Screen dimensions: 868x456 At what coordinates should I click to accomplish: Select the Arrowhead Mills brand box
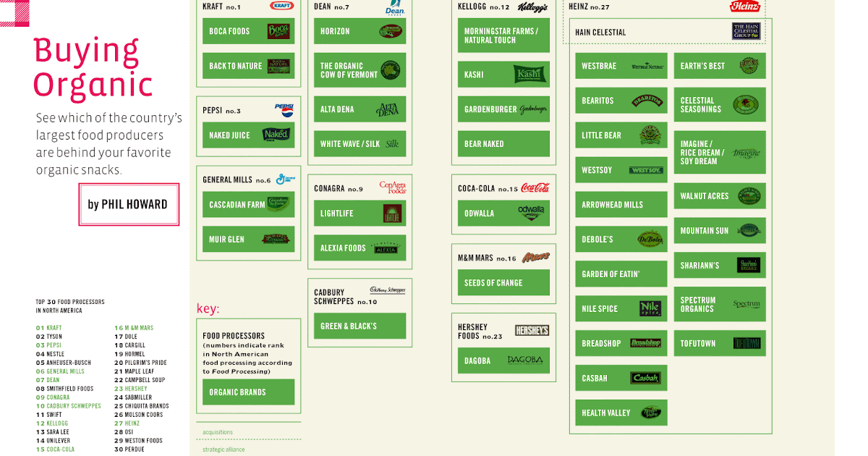coord(621,205)
